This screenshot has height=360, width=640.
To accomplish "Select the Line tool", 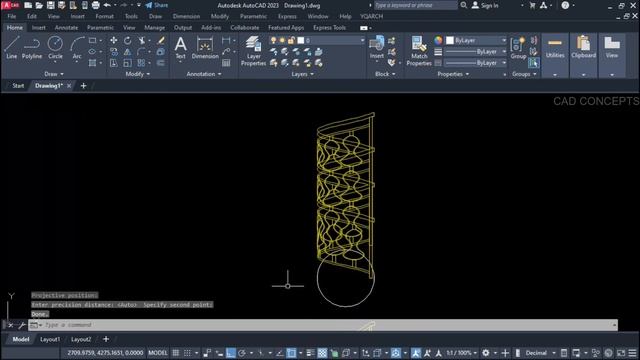I will [11, 48].
